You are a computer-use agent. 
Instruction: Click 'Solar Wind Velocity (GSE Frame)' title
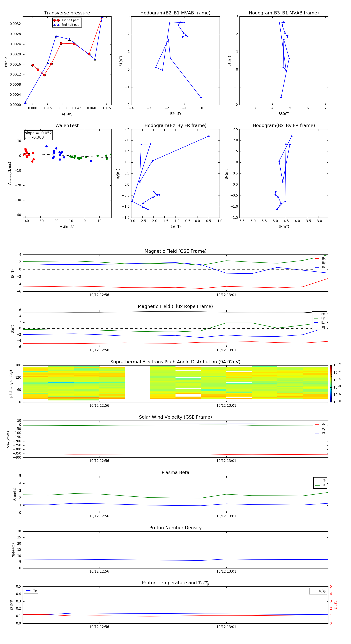[175, 417]
